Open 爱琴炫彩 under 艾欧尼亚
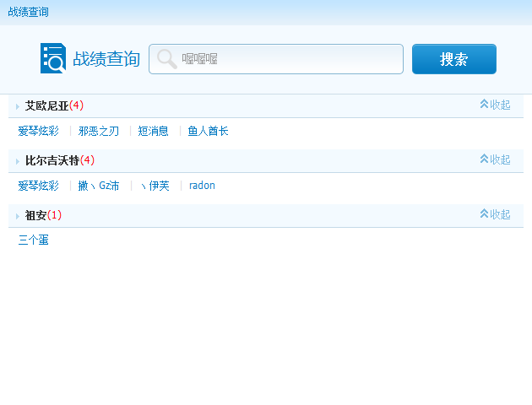 tap(38, 131)
